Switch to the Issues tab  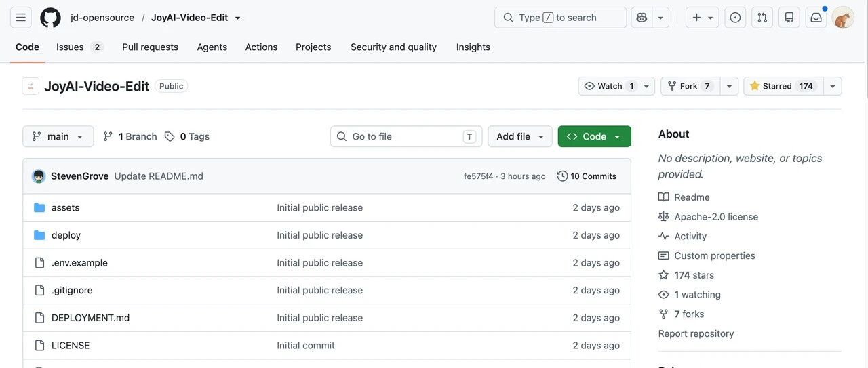click(x=79, y=47)
